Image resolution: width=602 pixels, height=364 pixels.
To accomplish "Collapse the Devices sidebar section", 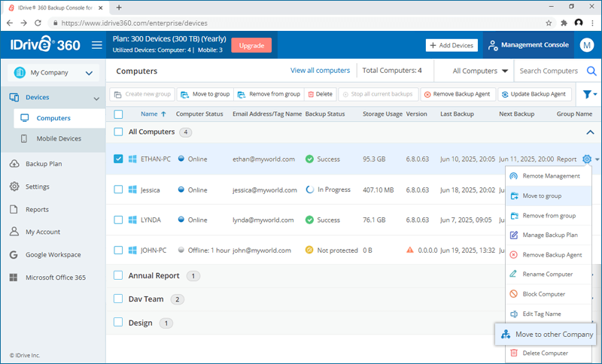I will [x=96, y=99].
